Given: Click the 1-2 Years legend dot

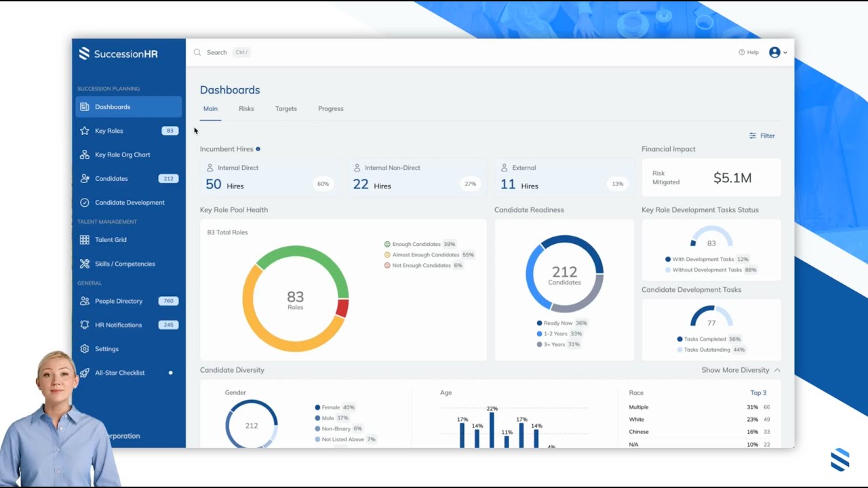Looking at the screenshot, I should click(540, 334).
